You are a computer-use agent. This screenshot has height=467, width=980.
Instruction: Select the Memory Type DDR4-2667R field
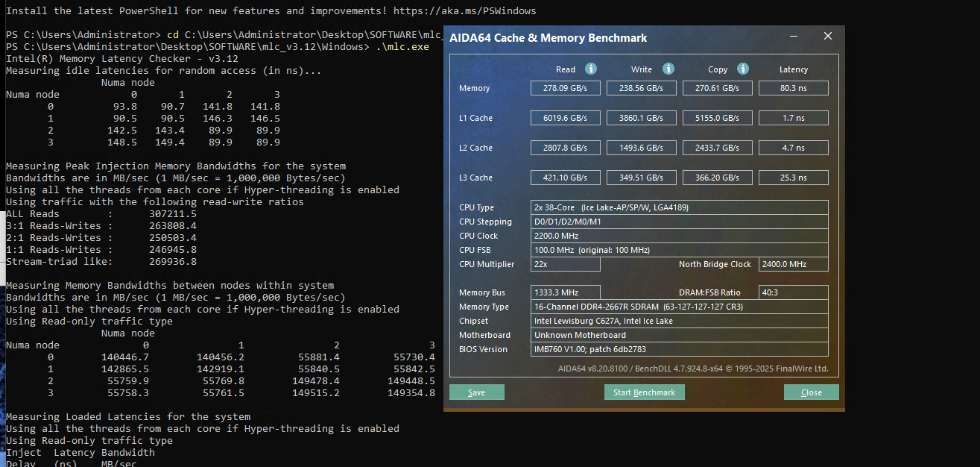679,307
